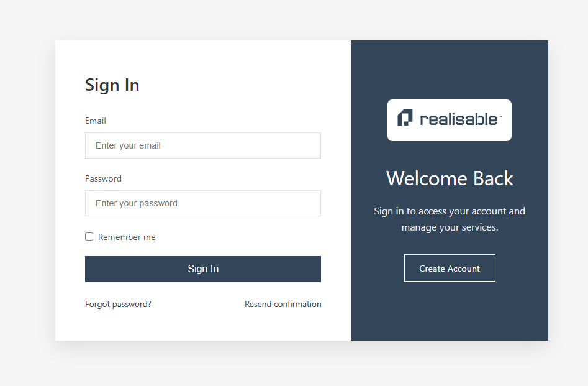This screenshot has width=588, height=386.
Task: Click the white logo badge background
Action: (450, 134)
